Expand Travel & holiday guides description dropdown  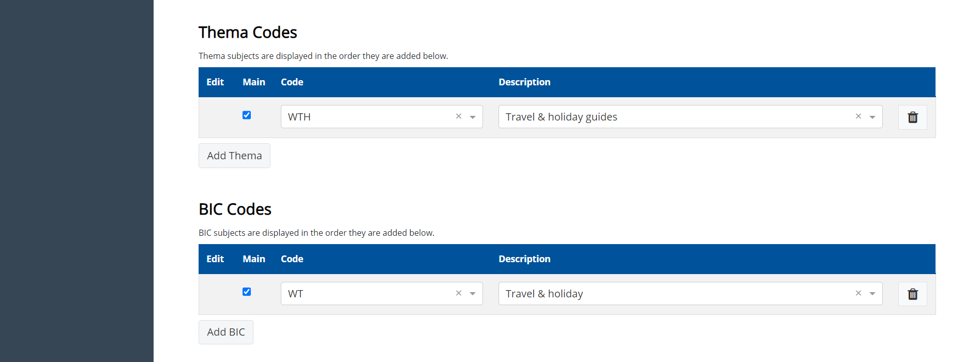click(x=872, y=117)
